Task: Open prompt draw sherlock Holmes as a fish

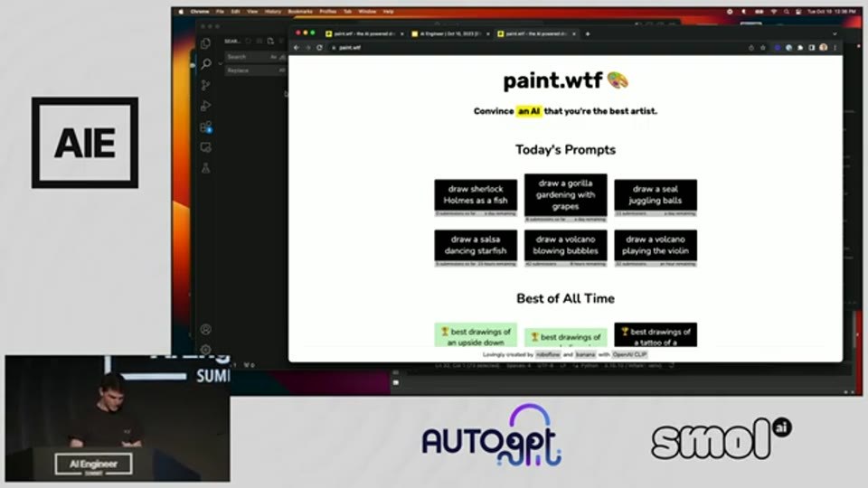Action: (x=476, y=195)
